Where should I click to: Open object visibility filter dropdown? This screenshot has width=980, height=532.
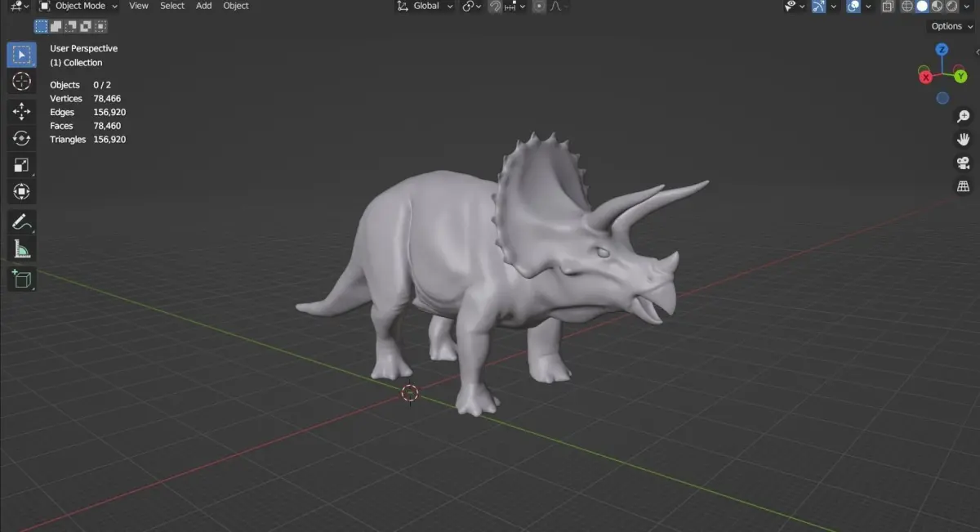pyautogui.click(x=795, y=6)
